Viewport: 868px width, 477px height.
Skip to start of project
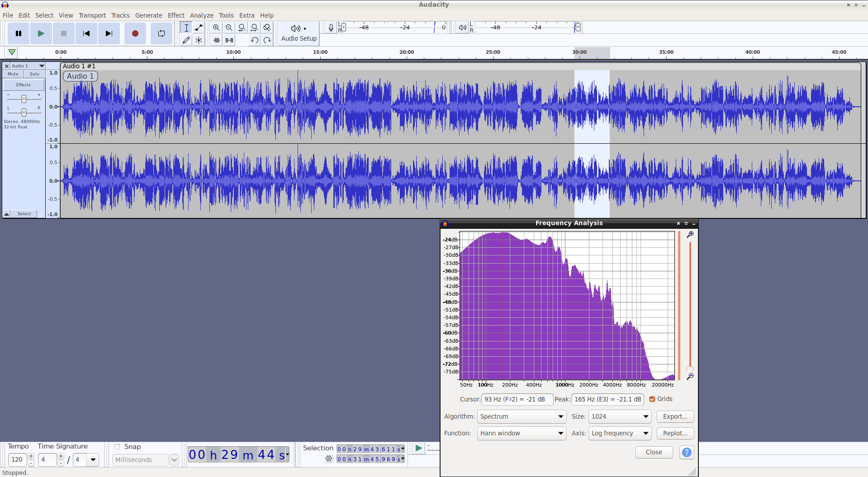coord(86,33)
